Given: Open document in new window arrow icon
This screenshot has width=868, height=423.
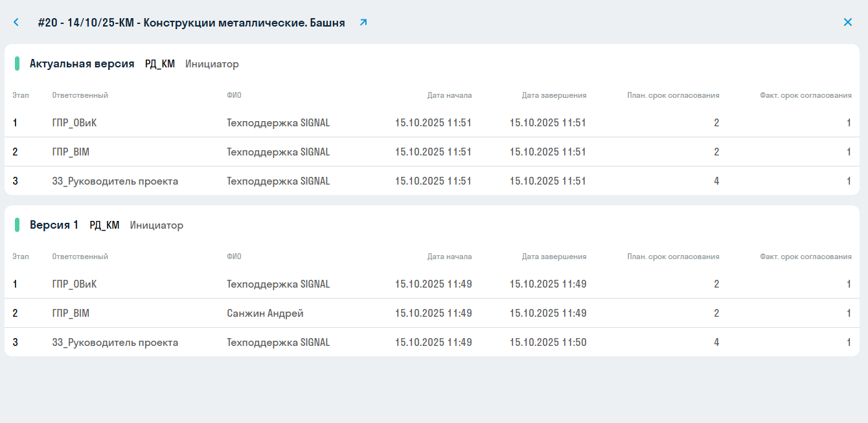Looking at the screenshot, I should 363,23.
